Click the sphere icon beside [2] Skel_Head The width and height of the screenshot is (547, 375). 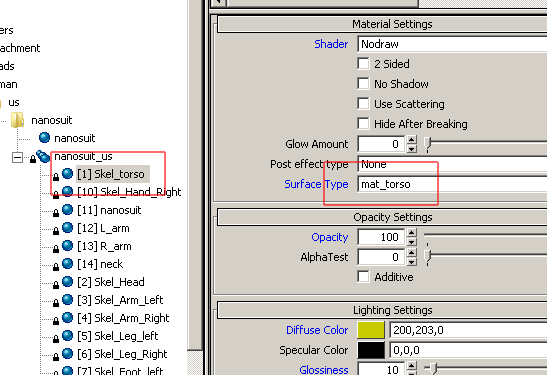[x=67, y=281]
